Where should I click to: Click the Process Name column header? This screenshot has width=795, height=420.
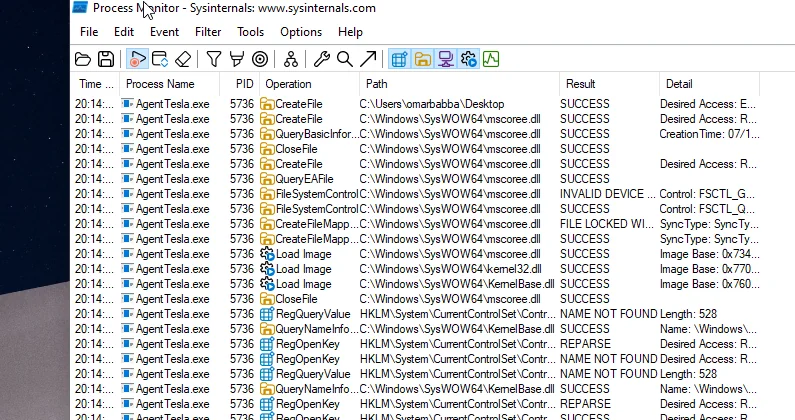(170, 84)
